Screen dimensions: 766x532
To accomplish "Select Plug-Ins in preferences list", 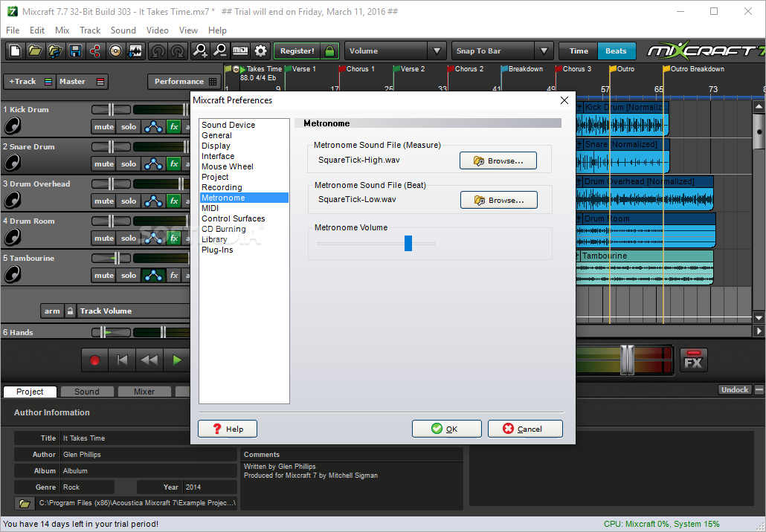I will (x=217, y=250).
